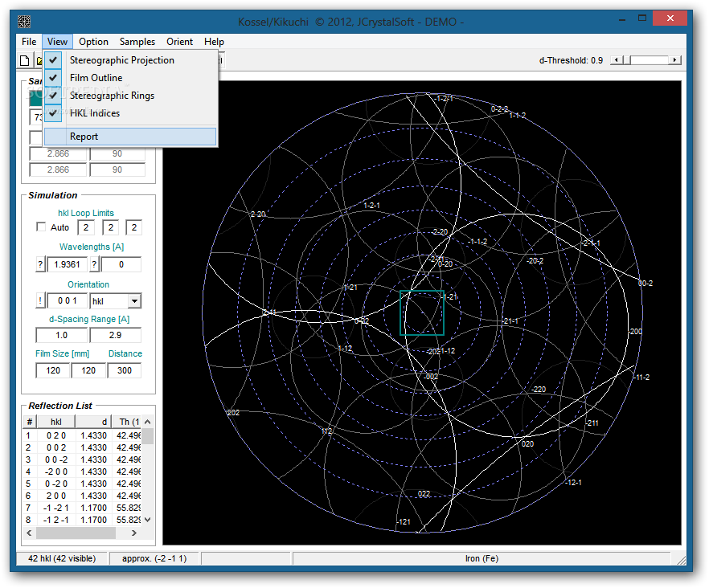Click the '?' button before wavelength 1.9361
The image size is (709, 588).
[40, 264]
